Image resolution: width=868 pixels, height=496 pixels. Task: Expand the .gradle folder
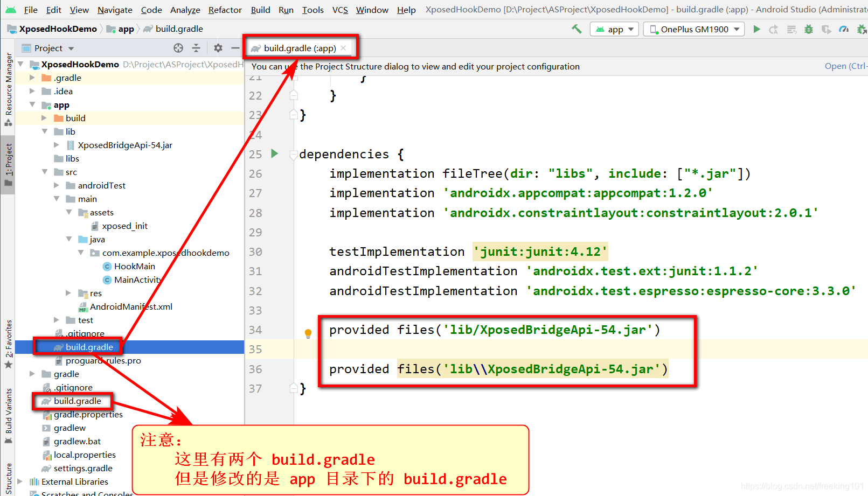pyautogui.click(x=32, y=78)
